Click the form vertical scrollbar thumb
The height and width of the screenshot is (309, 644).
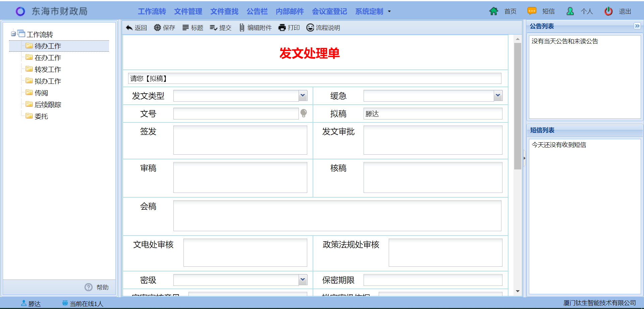click(518, 106)
